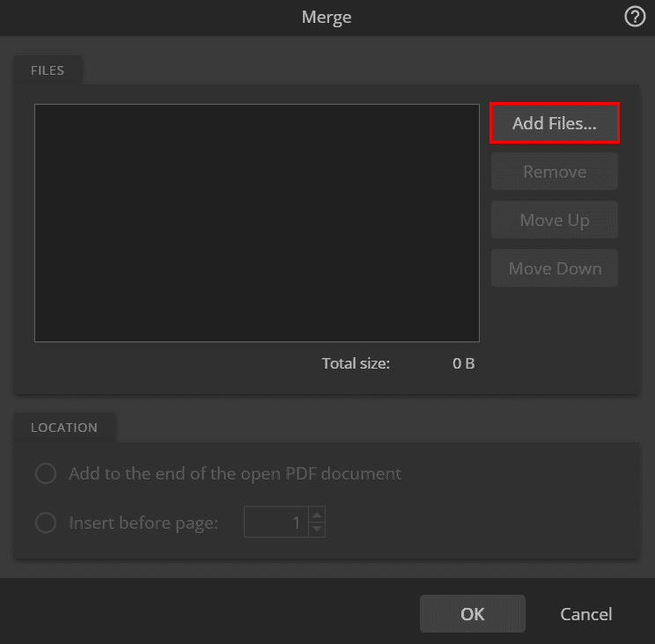Screen dimensions: 655x644
Task: Open the help question mark icon
Action: point(635,17)
